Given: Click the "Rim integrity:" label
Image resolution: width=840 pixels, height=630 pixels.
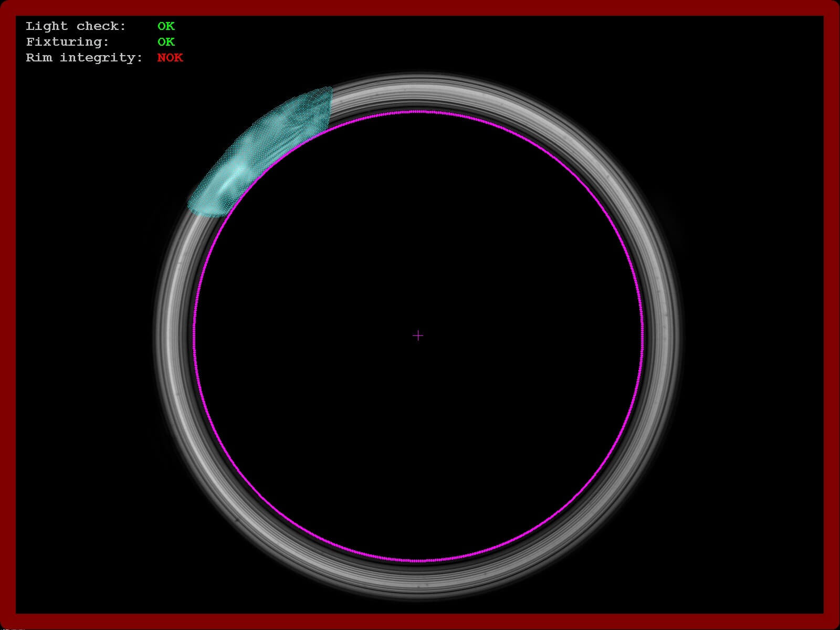Looking at the screenshot, I should (x=85, y=58).
